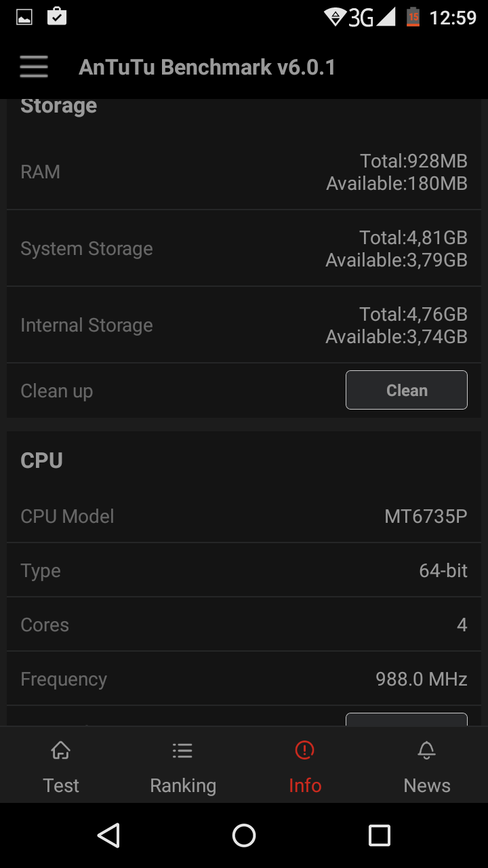Select the System Storage row

coord(244,249)
